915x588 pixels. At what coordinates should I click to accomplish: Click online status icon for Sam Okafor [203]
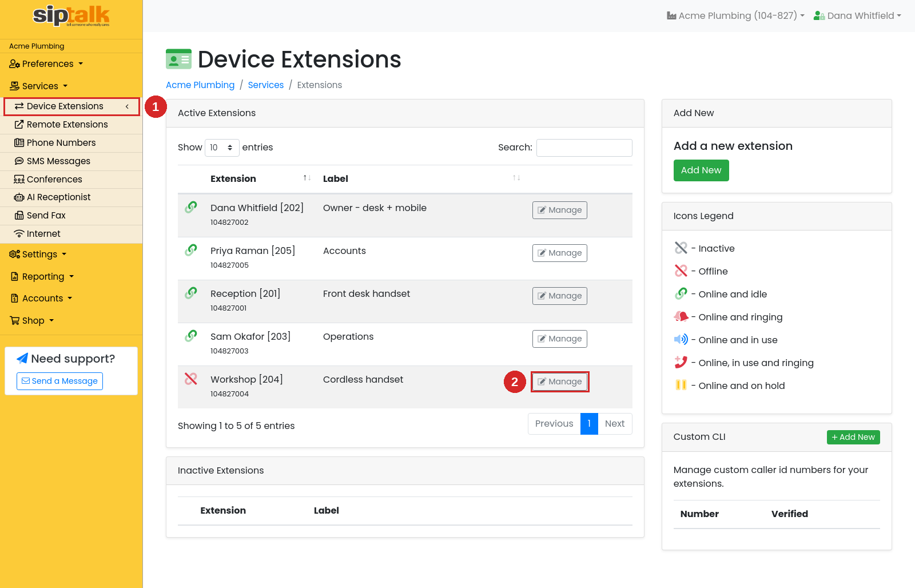(191, 336)
